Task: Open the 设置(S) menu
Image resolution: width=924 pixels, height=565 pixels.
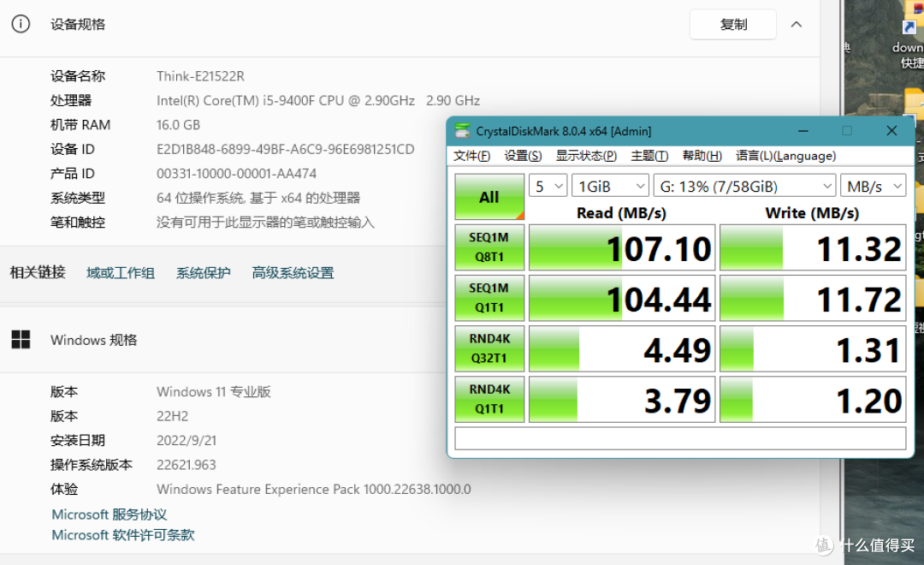Action: pyautogui.click(x=524, y=156)
